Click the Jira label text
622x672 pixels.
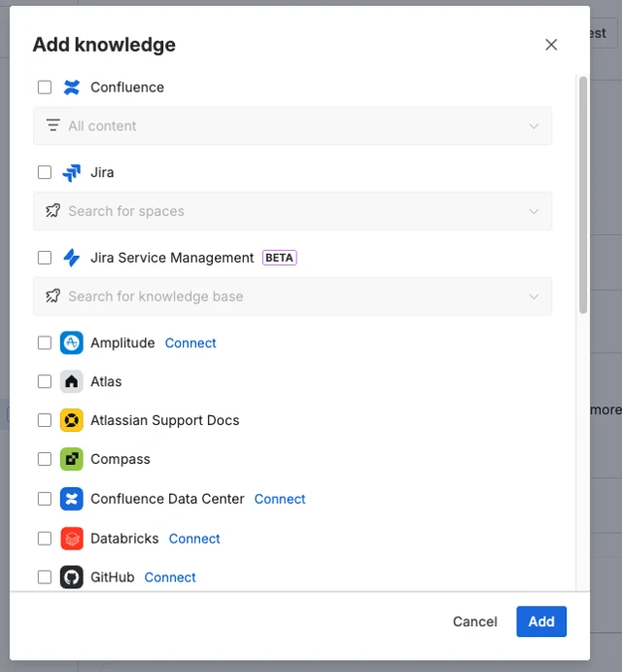[102, 172]
